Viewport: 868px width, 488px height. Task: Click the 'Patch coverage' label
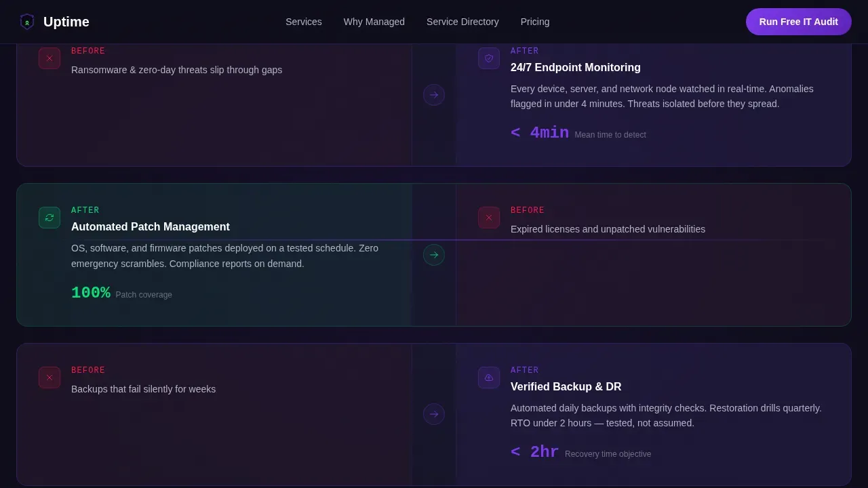(144, 295)
